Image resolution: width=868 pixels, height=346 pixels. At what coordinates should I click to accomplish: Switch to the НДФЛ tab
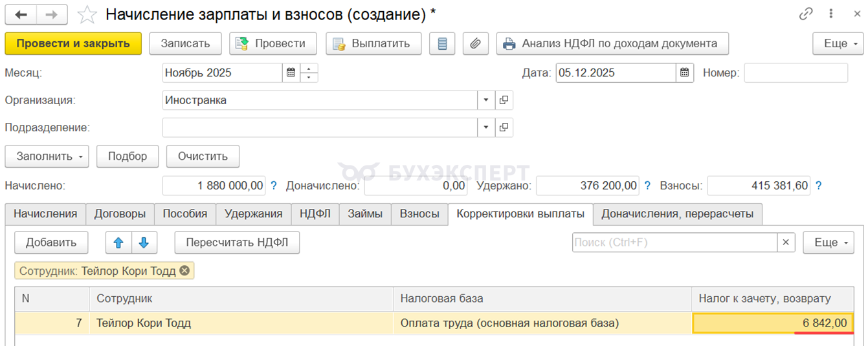point(315,214)
